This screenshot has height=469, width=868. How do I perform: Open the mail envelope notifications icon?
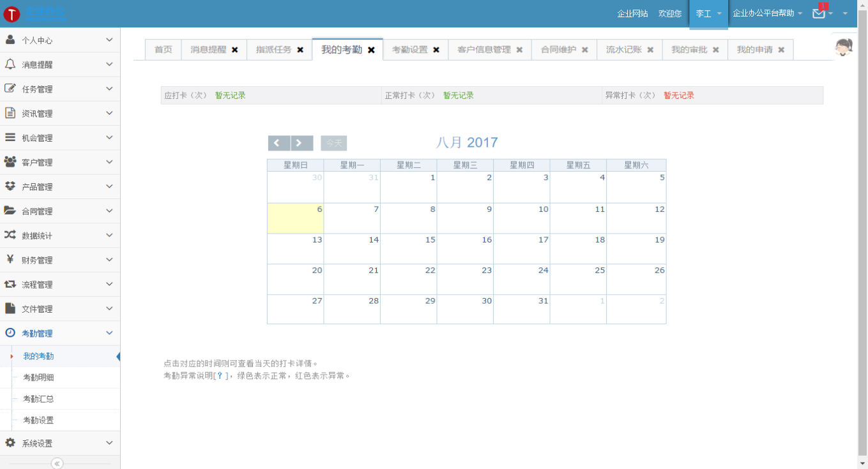819,13
